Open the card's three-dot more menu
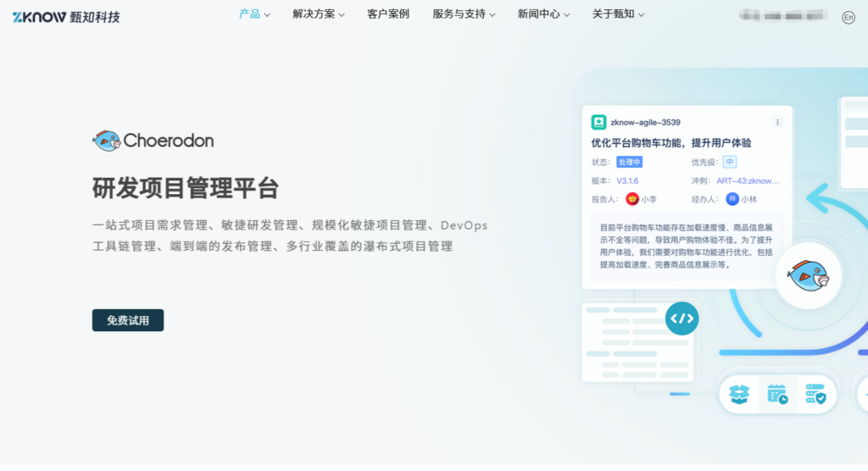The image size is (868, 471). click(777, 122)
